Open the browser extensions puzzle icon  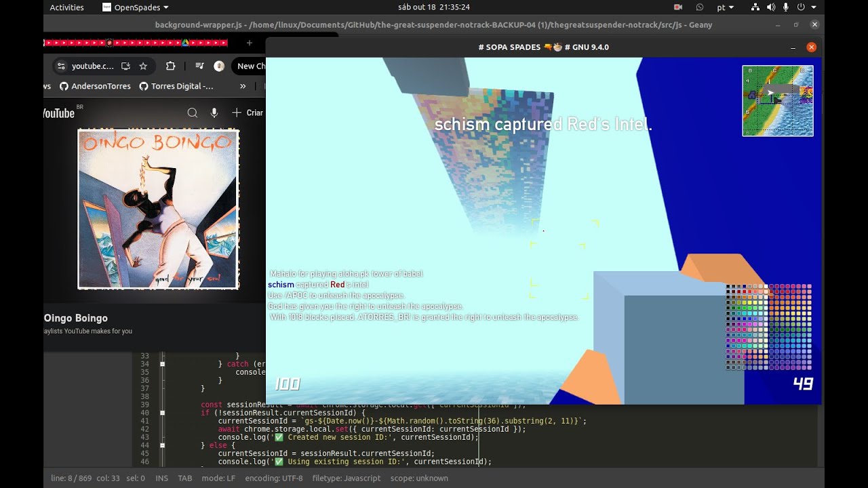click(x=170, y=66)
